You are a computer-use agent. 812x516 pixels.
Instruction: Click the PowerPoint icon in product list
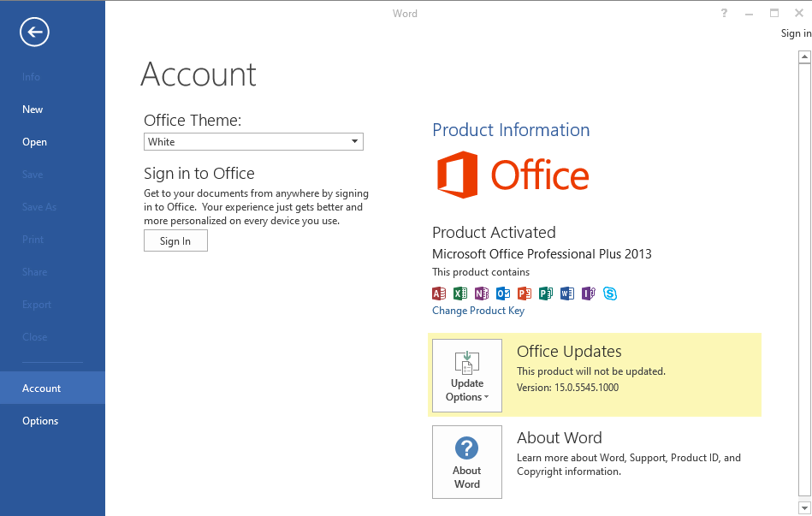[x=524, y=293]
